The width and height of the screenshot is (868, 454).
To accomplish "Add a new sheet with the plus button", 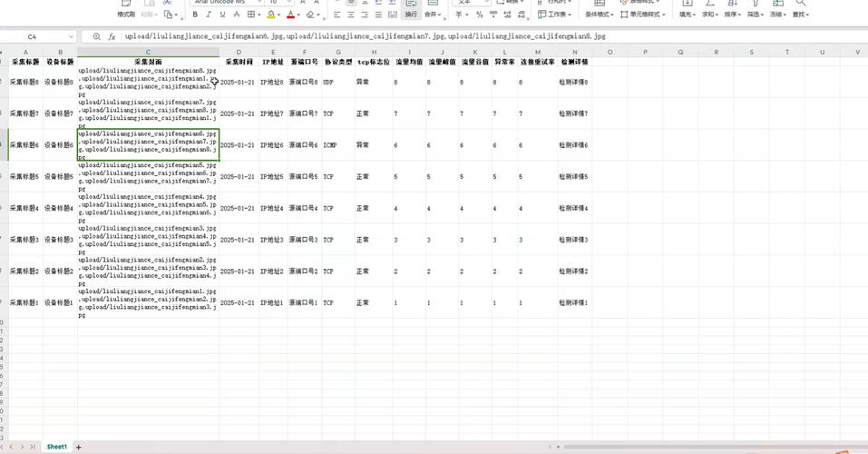I will (x=79, y=447).
